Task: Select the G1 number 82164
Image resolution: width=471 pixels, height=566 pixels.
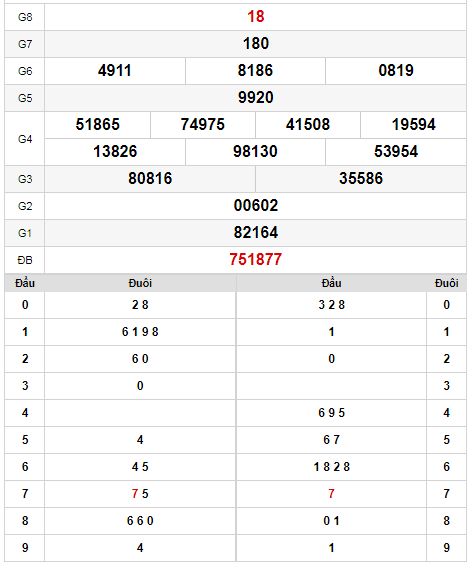Action: [256, 232]
